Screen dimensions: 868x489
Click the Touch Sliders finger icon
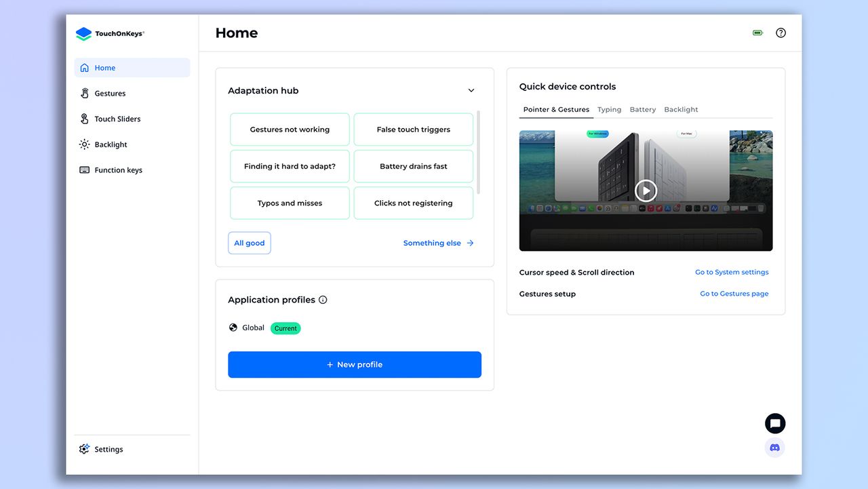84,119
